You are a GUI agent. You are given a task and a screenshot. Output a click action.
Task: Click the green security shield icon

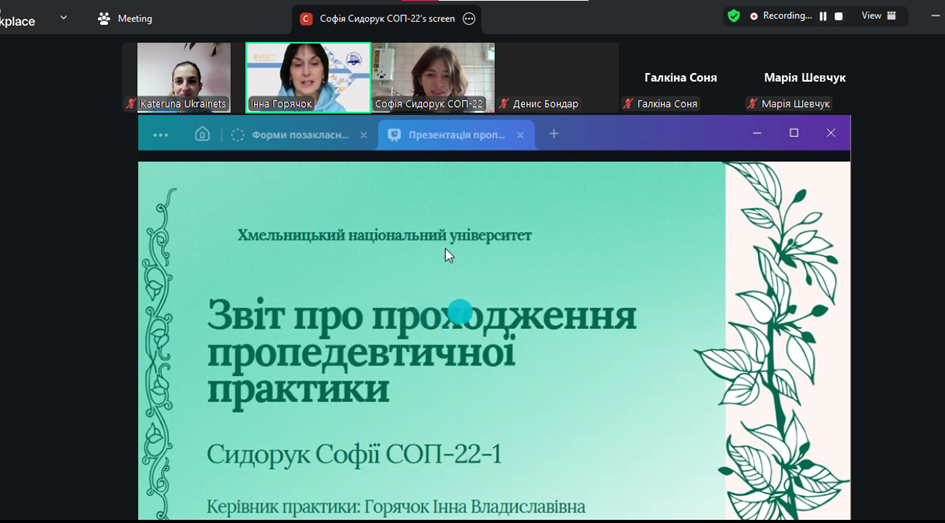734,16
